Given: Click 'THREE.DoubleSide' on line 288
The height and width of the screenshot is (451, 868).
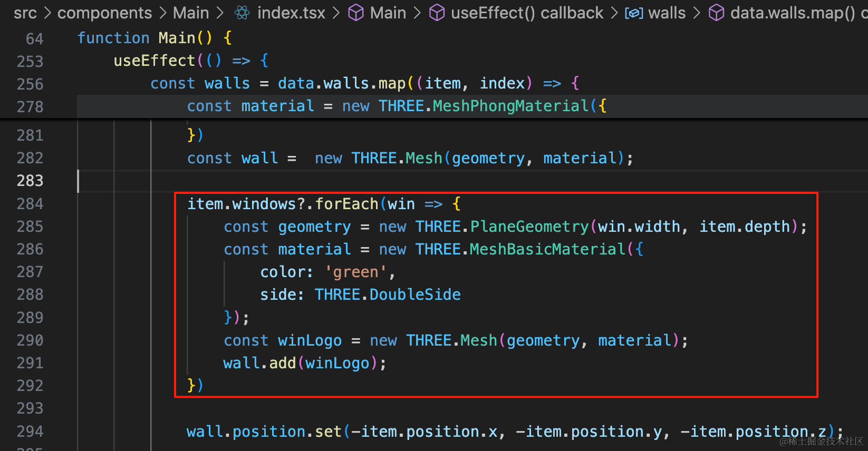Looking at the screenshot, I should click(388, 295).
